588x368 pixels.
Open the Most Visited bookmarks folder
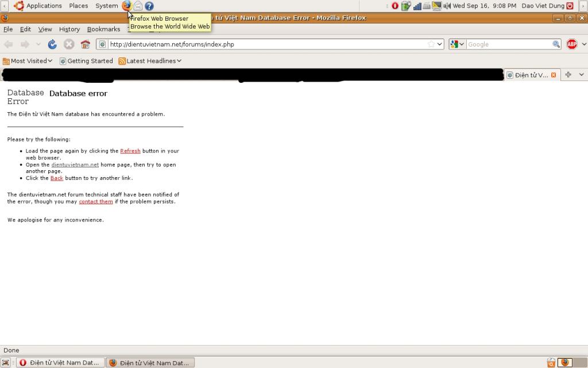pyautogui.click(x=28, y=61)
